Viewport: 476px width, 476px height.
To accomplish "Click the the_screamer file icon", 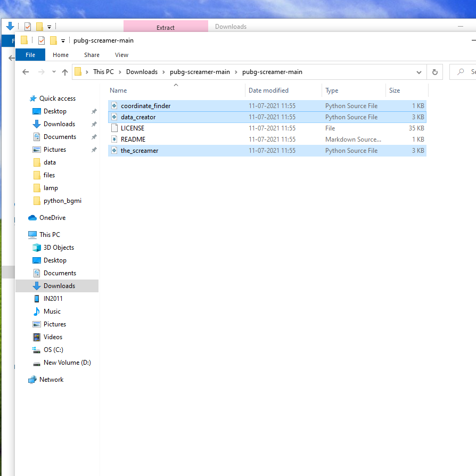I will (114, 151).
